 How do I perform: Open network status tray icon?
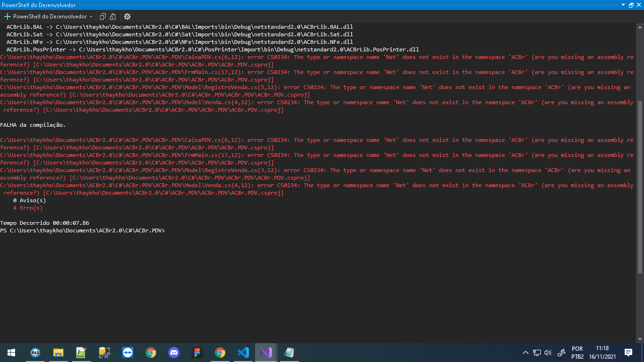537,353
